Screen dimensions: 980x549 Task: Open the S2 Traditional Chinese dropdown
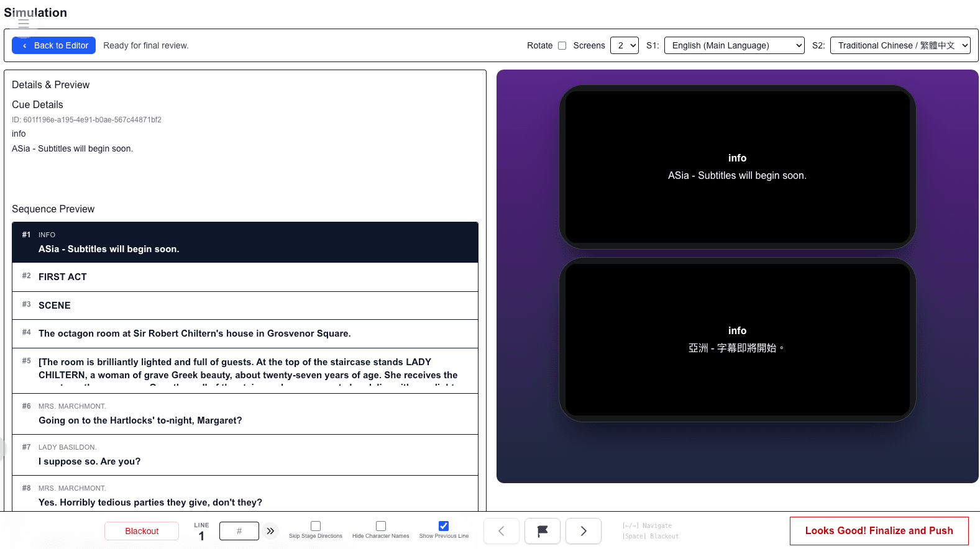(900, 45)
